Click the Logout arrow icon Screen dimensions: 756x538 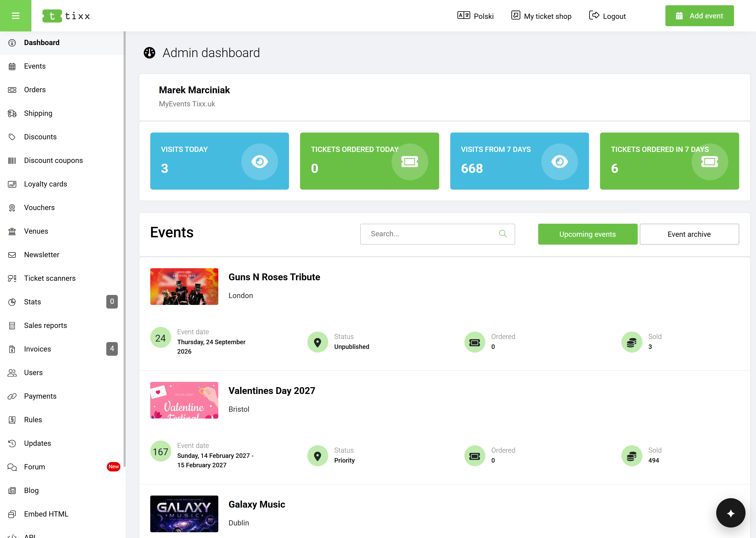point(594,15)
